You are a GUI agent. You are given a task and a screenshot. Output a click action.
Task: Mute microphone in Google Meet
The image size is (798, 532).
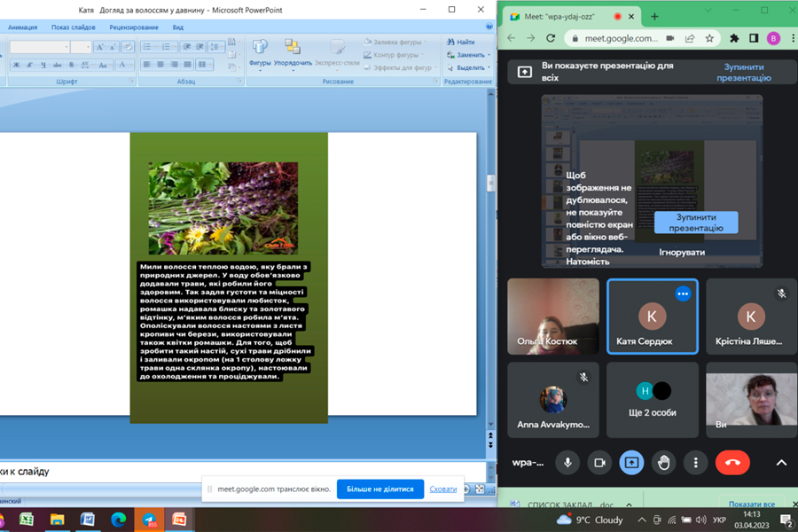[x=567, y=462]
